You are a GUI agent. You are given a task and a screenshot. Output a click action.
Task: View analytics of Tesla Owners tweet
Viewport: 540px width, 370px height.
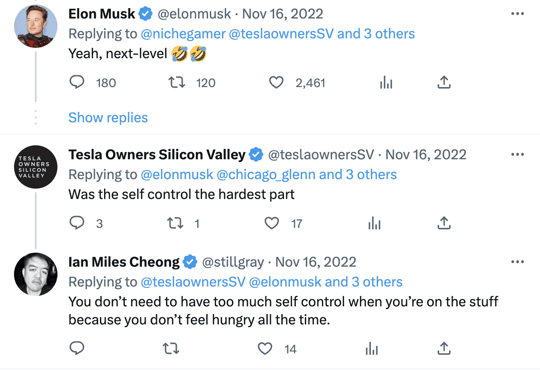pos(374,223)
